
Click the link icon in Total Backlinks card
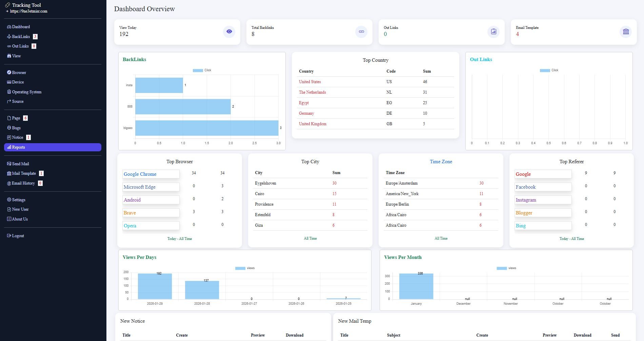pos(361,32)
